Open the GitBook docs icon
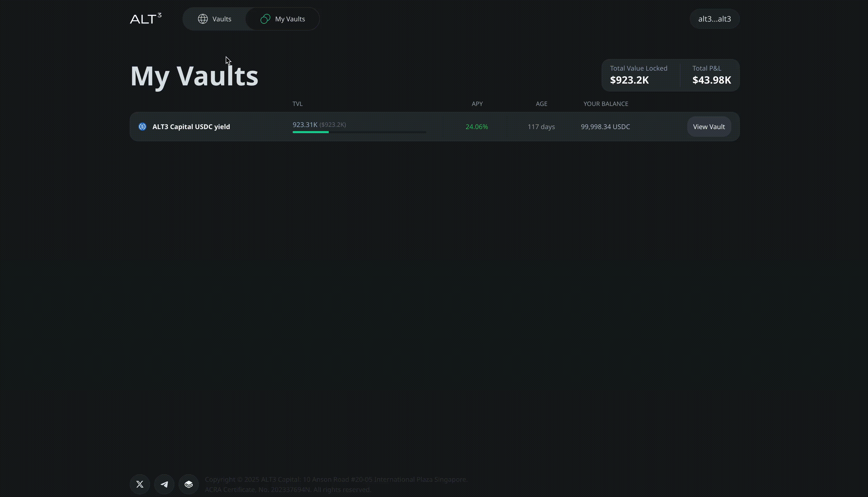The width and height of the screenshot is (868, 497). pos(188,484)
